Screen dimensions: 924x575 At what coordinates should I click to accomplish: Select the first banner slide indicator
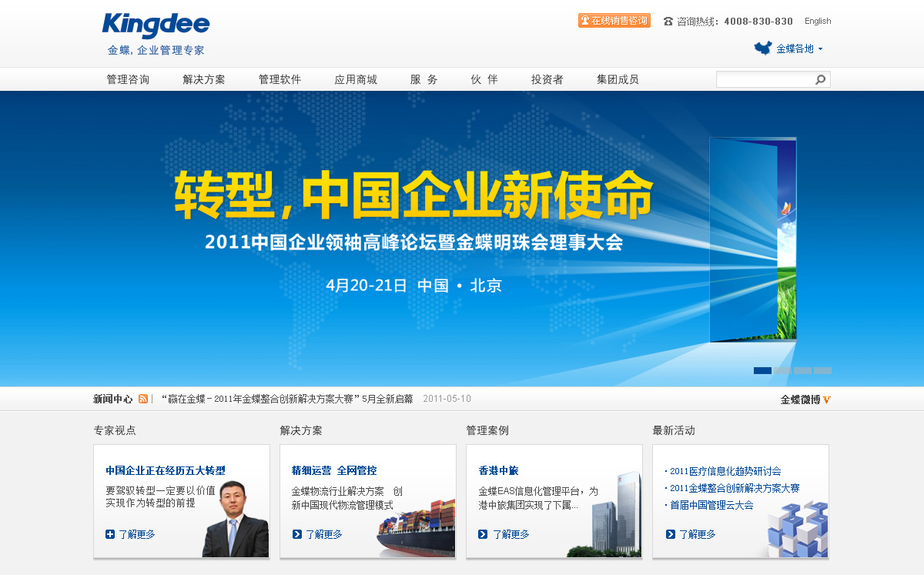coord(762,370)
